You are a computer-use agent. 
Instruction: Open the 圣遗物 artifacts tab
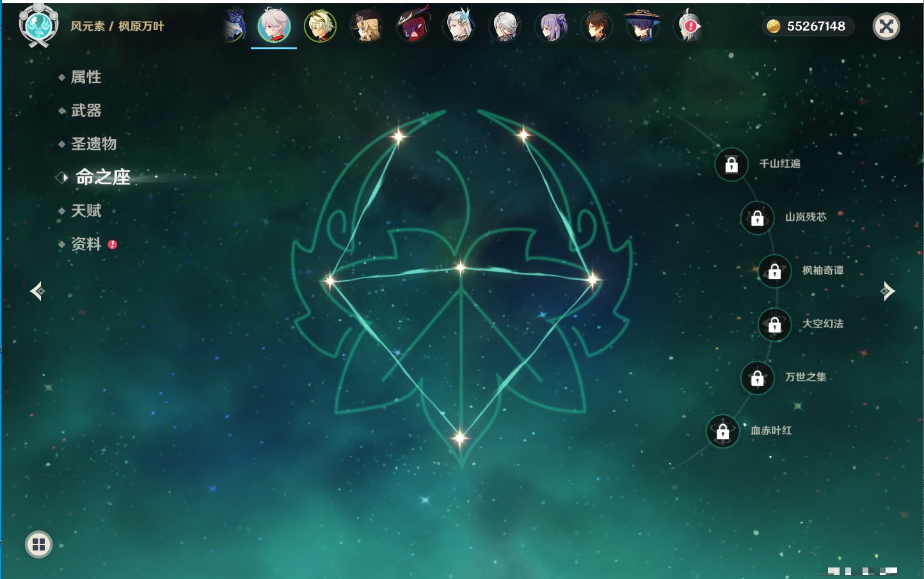coord(93,144)
